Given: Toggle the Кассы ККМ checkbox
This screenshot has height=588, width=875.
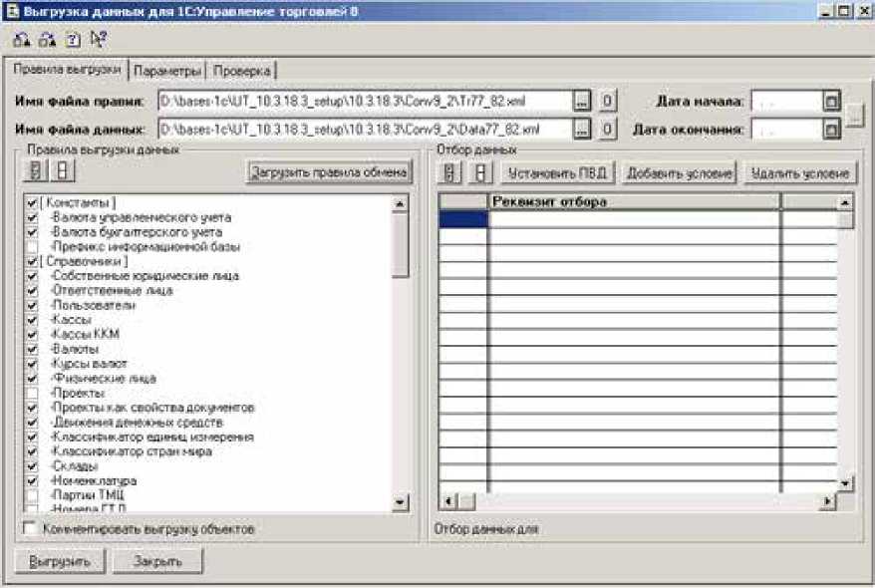Looking at the screenshot, I should tap(32, 334).
